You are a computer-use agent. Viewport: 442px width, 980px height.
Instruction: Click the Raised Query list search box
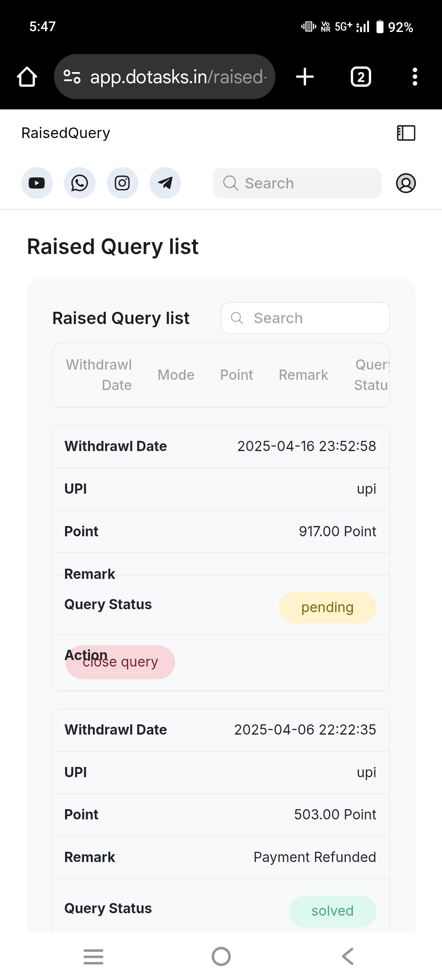[x=305, y=318]
